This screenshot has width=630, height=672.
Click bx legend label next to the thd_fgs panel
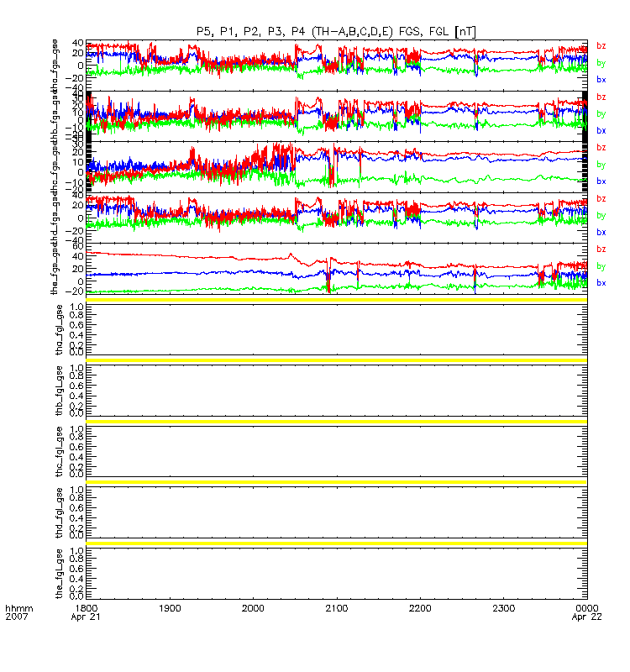[x=601, y=233]
